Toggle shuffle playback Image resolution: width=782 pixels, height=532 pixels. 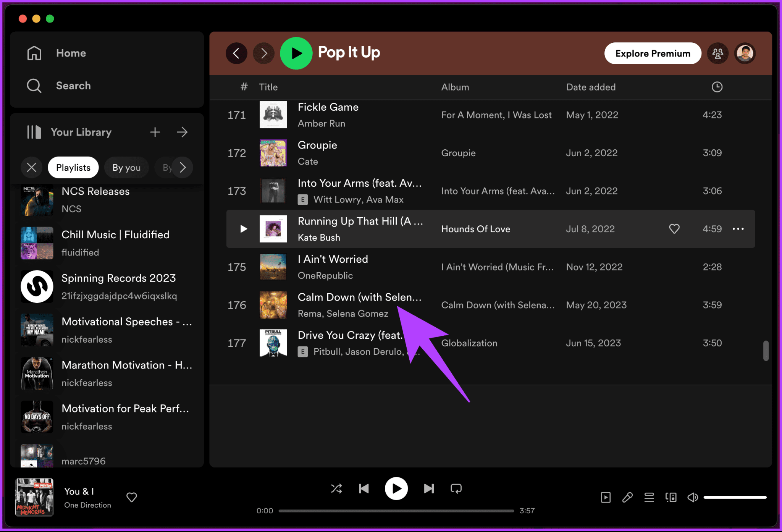(x=336, y=488)
